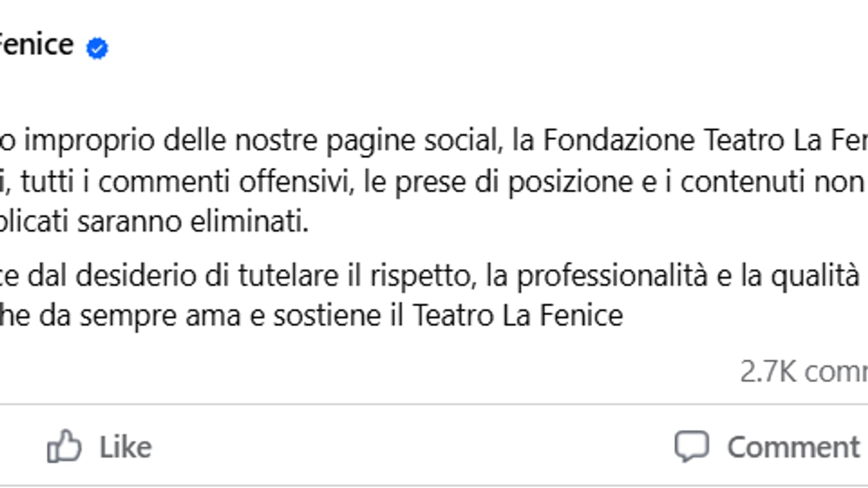Select the Like label text

[x=124, y=446]
